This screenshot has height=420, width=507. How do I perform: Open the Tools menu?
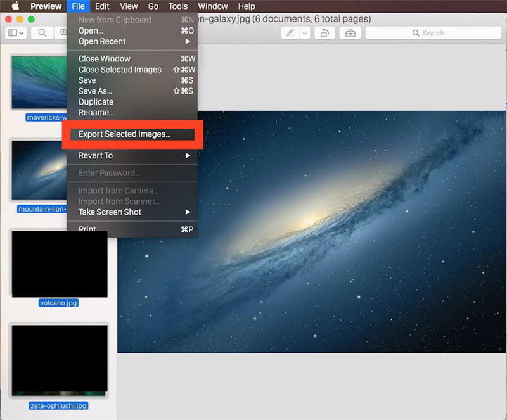[177, 6]
